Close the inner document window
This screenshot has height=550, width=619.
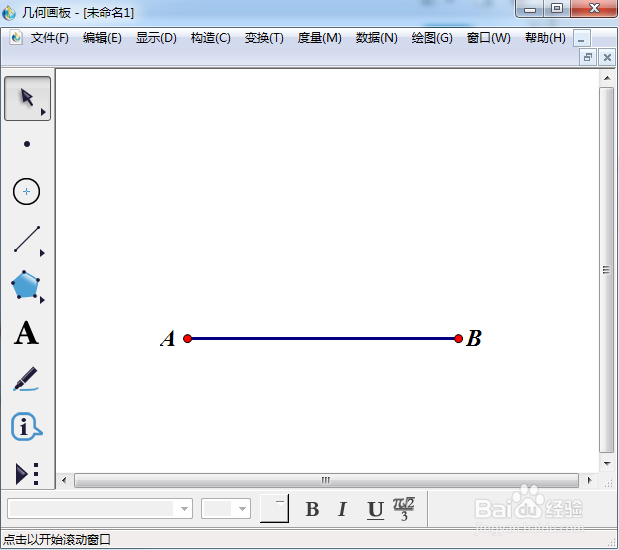[607, 57]
